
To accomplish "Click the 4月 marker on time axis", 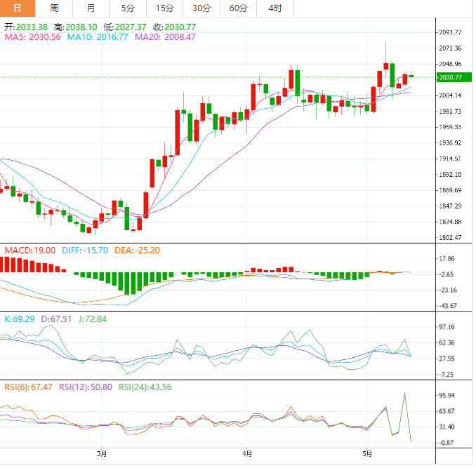I will click(246, 454).
